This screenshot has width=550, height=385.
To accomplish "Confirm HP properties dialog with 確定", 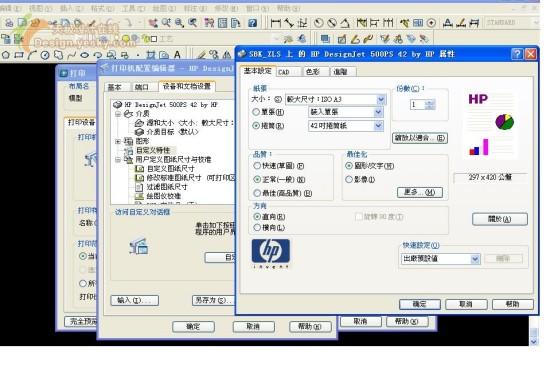I will 420,304.
